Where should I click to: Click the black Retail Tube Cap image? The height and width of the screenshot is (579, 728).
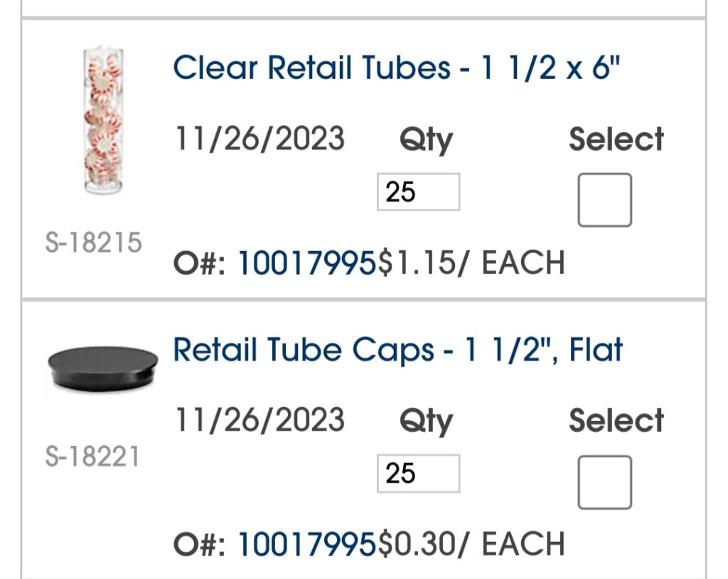[102, 366]
